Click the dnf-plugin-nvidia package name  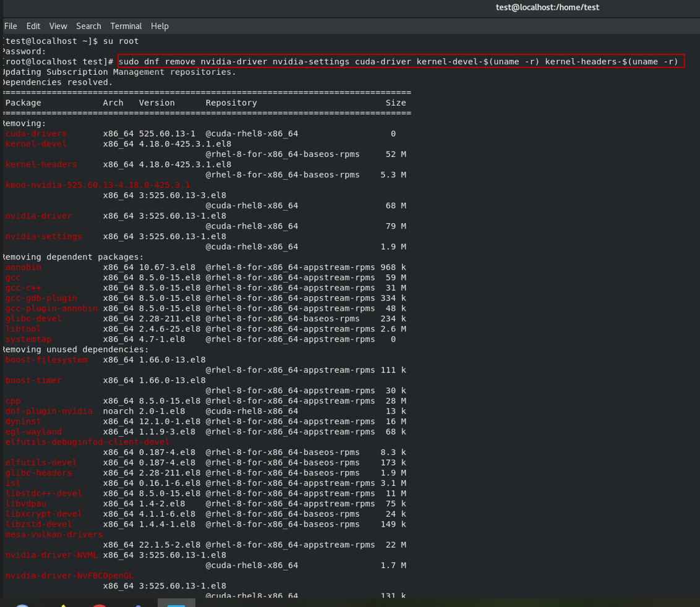pyautogui.click(x=49, y=410)
